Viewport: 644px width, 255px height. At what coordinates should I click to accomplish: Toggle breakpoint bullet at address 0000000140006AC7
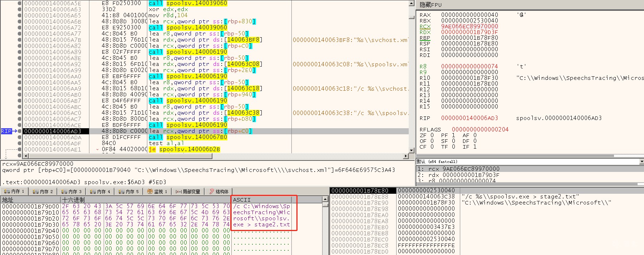(19, 119)
